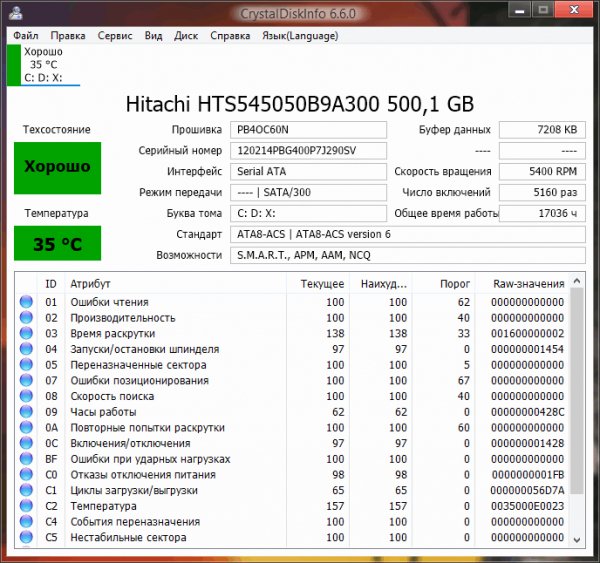
Task: Click the Текущее column header
Action: coord(317,284)
